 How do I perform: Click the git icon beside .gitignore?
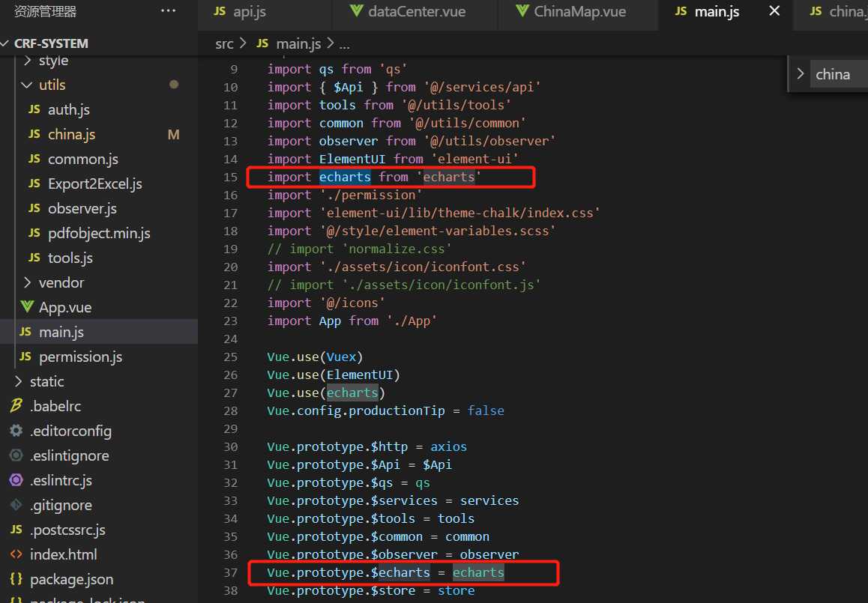[x=16, y=505]
